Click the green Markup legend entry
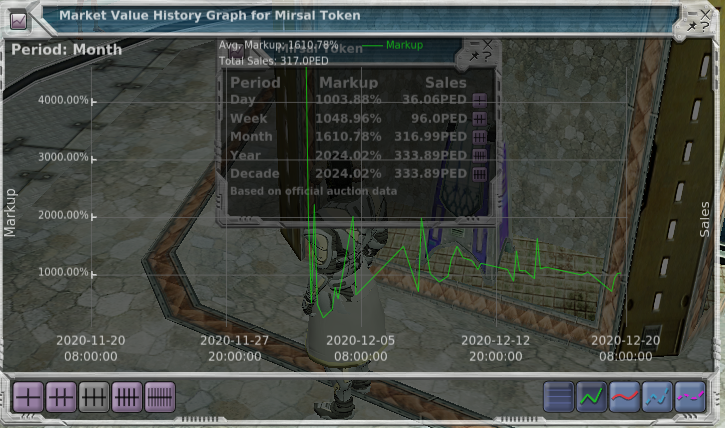The width and height of the screenshot is (725, 428). [392, 45]
